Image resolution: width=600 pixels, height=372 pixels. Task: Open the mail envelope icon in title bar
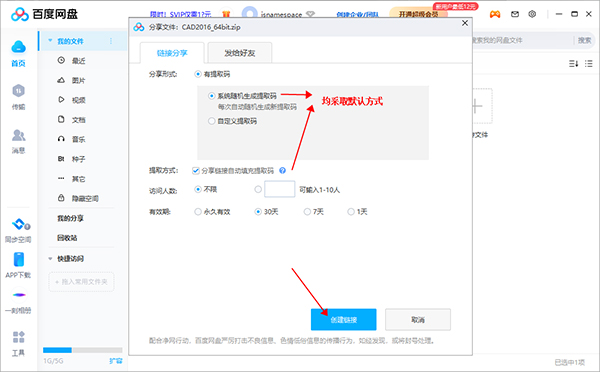pos(515,14)
